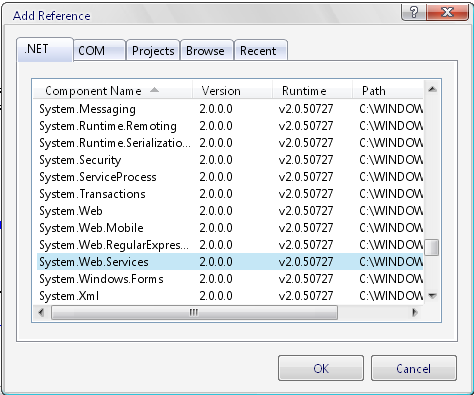Image resolution: width=474 pixels, height=395 pixels.
Task: Select System.ServiceProcess component
Action: [230, 177]
